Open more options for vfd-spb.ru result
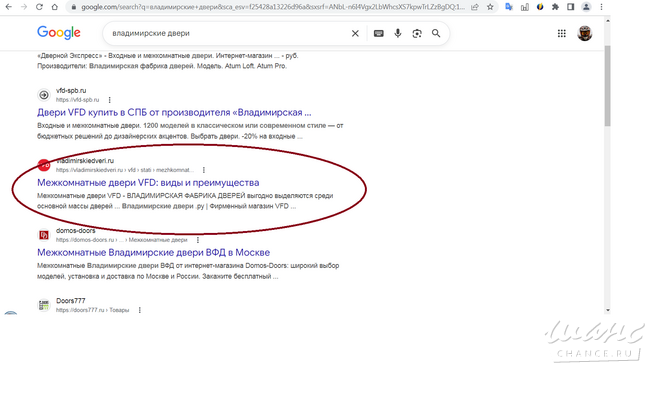Viewport: 670px width, 393px height. [109, 100]
